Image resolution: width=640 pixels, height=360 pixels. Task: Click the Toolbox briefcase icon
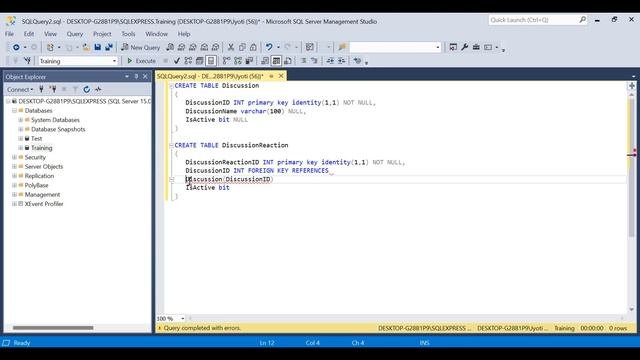pos(476,47)
